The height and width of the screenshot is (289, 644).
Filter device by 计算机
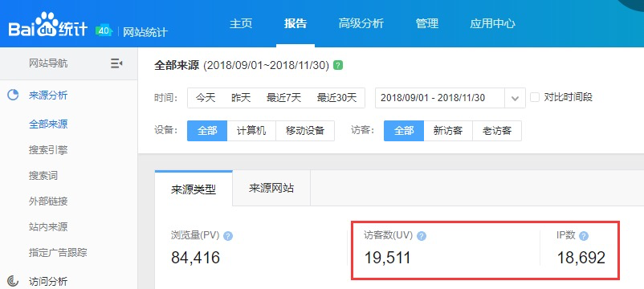click(x=251, y=131)
